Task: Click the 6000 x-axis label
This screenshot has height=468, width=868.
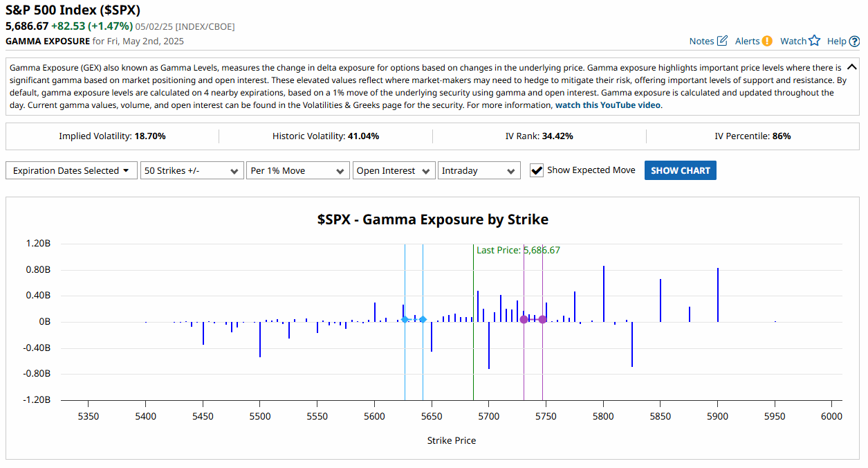Action: (831, 416)
